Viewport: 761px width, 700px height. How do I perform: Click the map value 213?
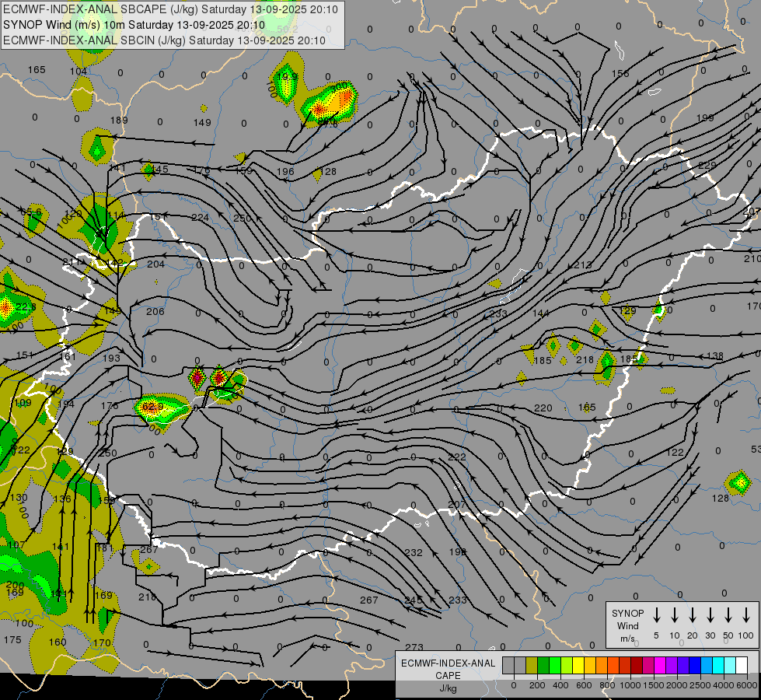(583, 264)
